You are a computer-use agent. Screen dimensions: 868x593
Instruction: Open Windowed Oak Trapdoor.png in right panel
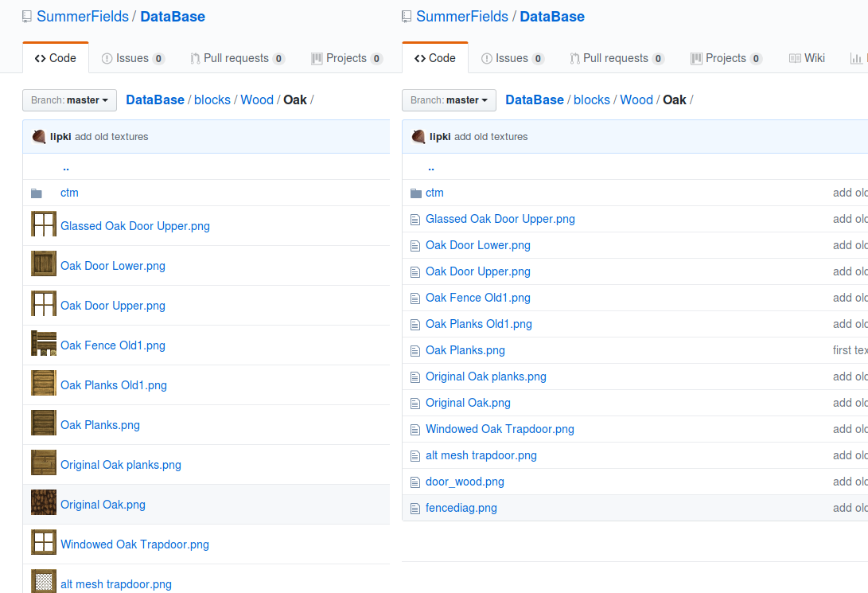click(500, 429)
